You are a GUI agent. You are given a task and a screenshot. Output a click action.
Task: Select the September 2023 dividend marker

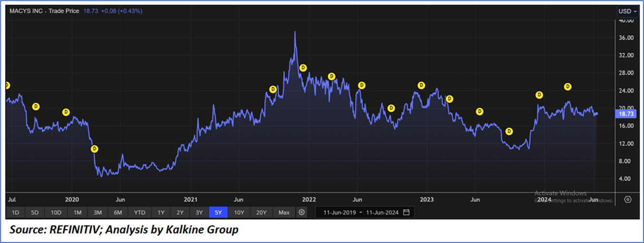pos(509,131)
